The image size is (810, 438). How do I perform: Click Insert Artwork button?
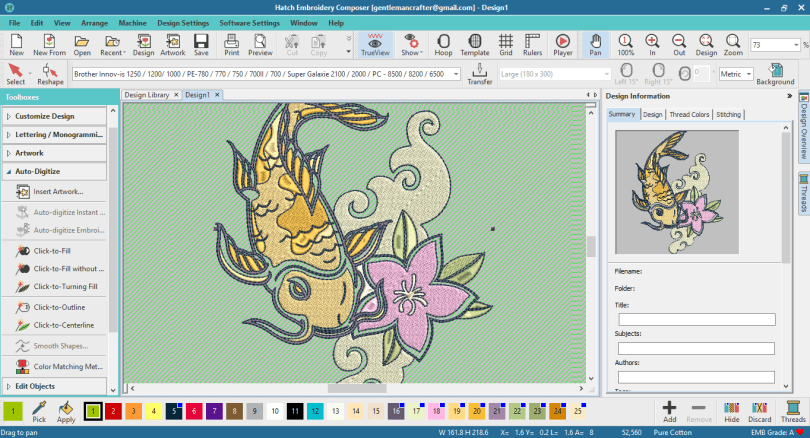tap(57, 191)
